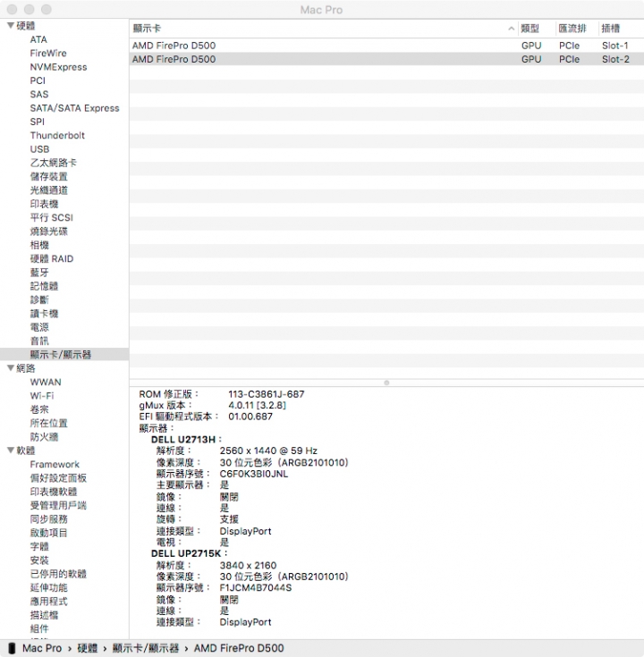
Task: Collapse the 硬體 section in sidebar
Action: pos(11,26)
